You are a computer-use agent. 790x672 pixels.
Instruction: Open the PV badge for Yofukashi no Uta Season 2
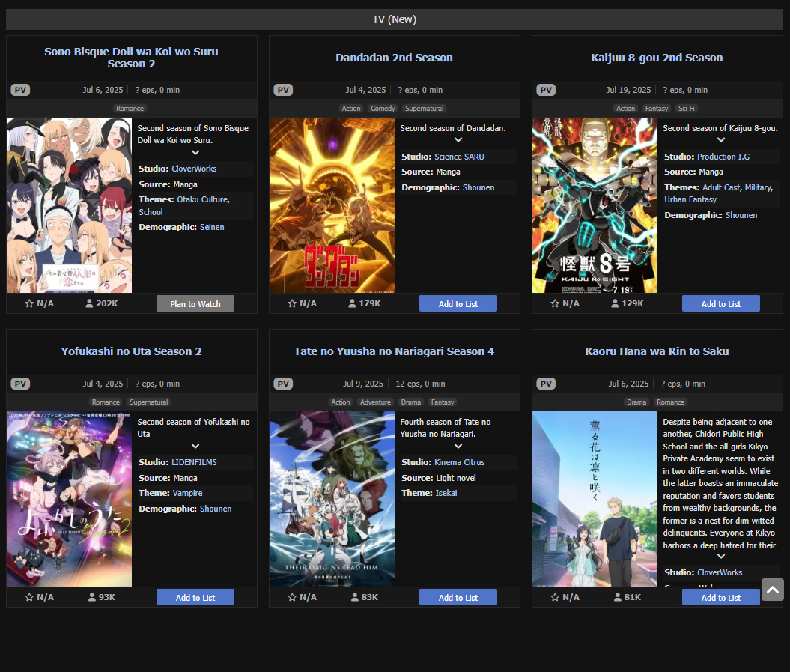pyautogui.click(x=20, y=384)
